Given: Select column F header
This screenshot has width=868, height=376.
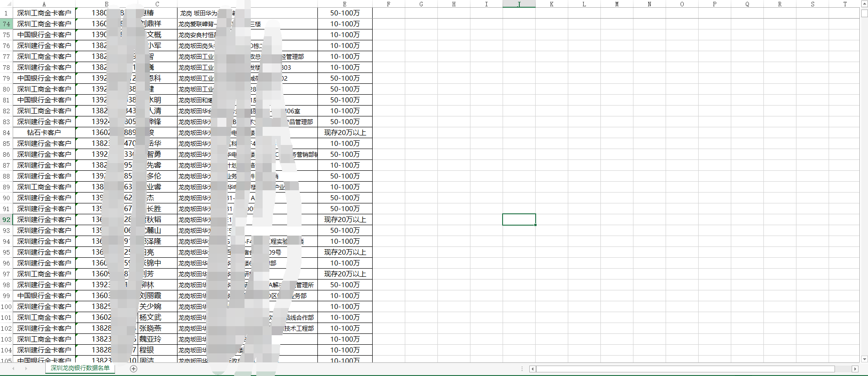Looking at the screenshot, I should pyautogui.click(x=388, y=4).
